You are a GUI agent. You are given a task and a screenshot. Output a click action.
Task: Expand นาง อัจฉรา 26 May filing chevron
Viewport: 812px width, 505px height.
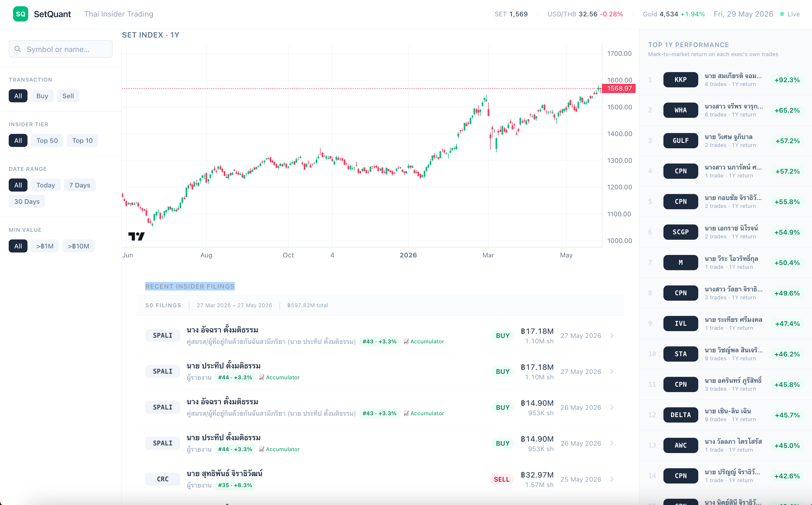[612, 408]
